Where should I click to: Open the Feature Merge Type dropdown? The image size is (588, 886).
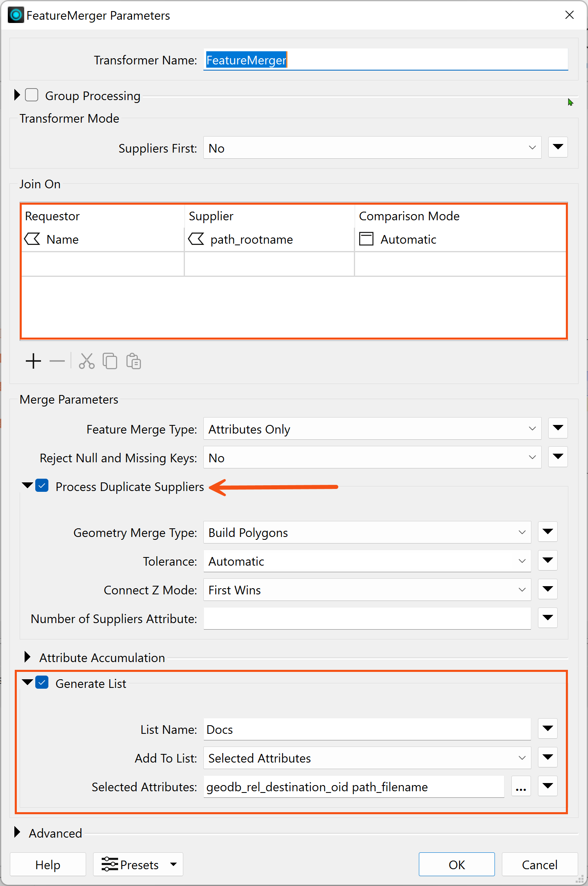[372, 429]
